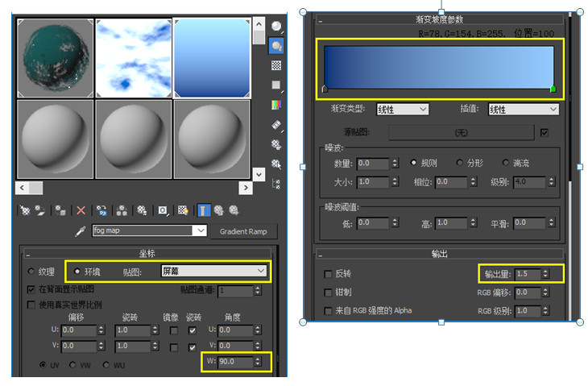The image size is (588, 386).
Task: Click the Sample UV Tiling icon
Action: click(276, 85)
